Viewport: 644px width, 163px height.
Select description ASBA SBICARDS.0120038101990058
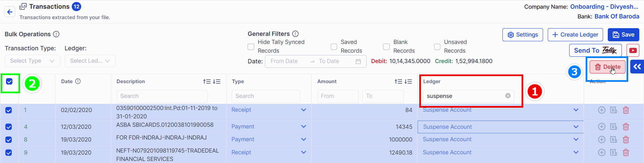165,125
